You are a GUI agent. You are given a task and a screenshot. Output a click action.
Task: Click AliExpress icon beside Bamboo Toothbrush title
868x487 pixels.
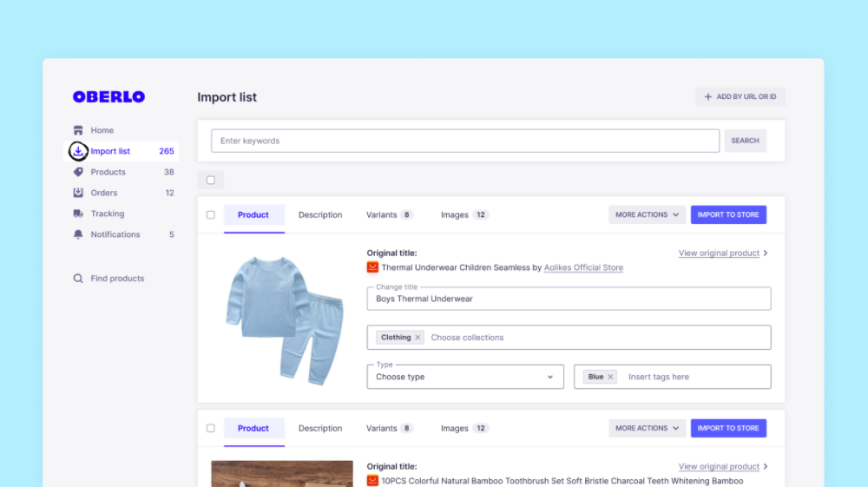pyautogui.click(x=372, y=480)
